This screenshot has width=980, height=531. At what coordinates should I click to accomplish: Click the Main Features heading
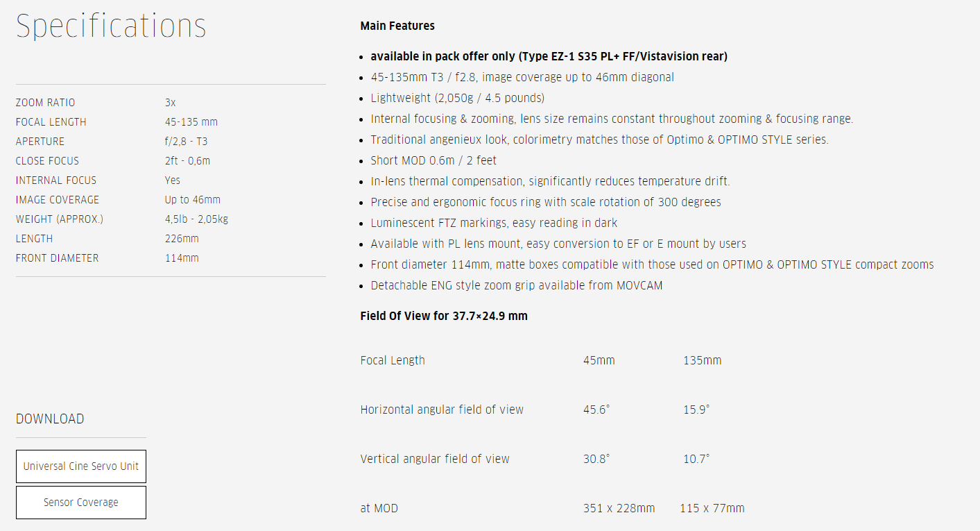click(397, 26)
